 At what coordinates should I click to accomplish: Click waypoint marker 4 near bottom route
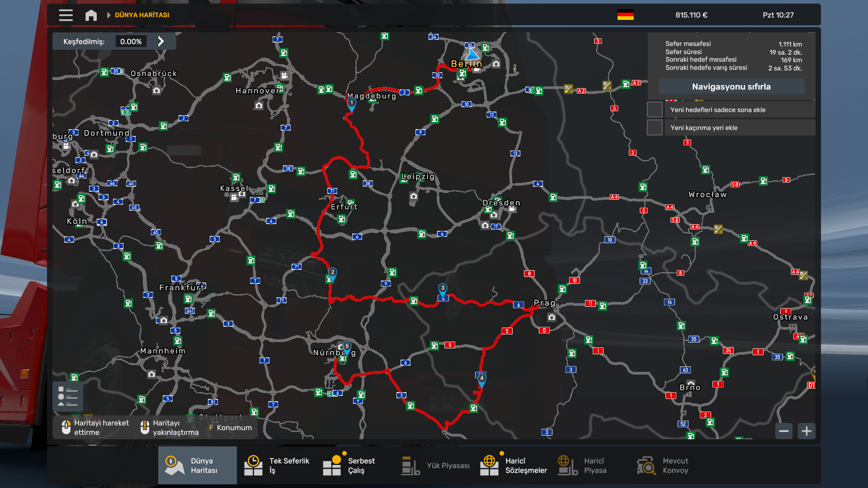pos(481,379)
